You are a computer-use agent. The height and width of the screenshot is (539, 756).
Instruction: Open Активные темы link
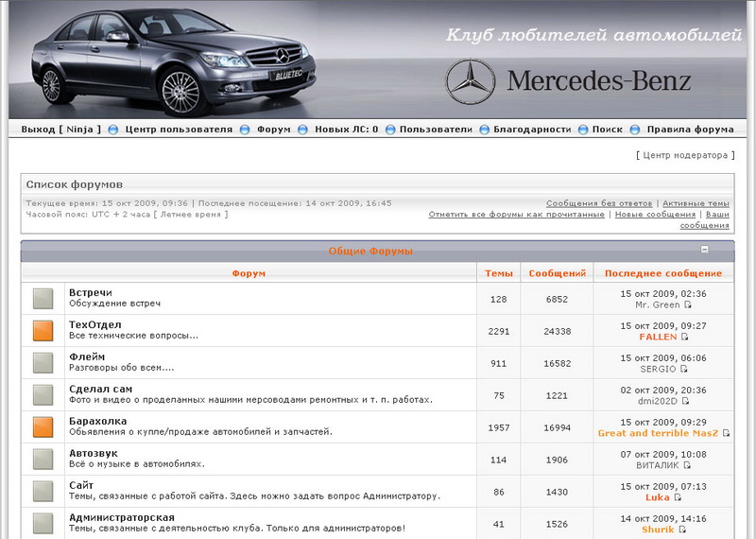pos(696,203)
